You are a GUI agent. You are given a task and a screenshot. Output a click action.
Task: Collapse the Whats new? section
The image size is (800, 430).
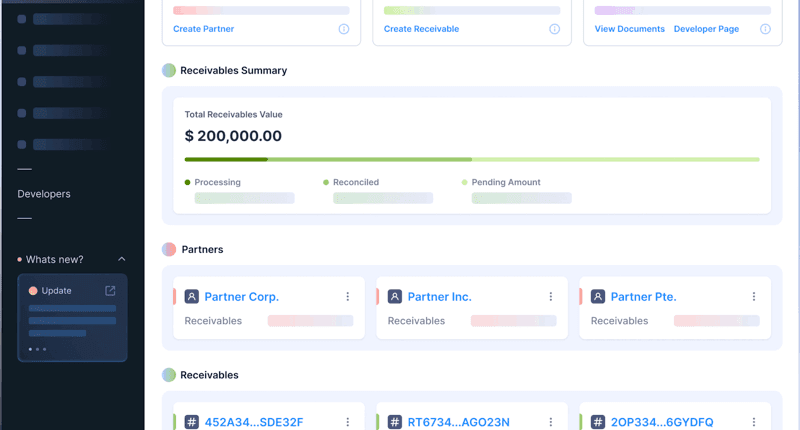[x=122, y=259]
